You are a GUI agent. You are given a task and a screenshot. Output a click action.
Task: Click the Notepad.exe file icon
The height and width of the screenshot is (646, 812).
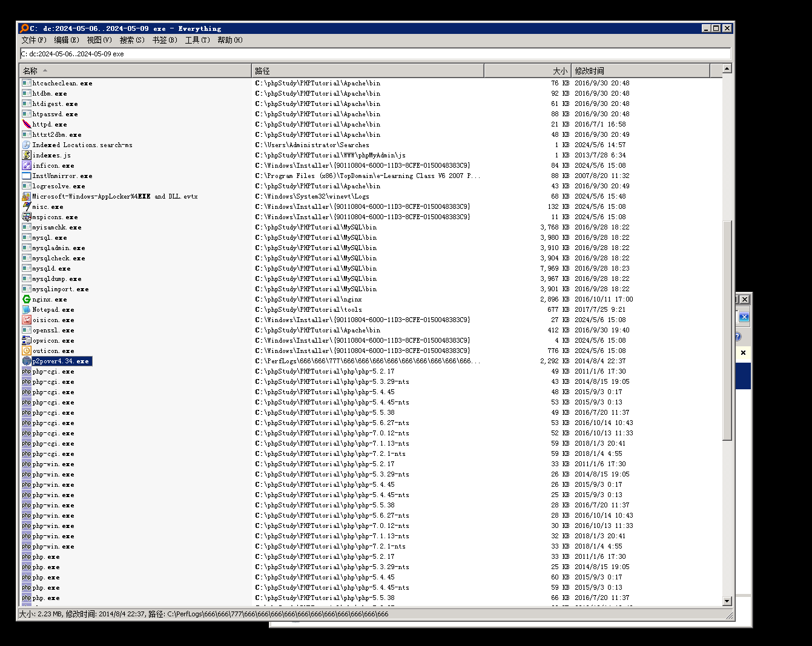27,309
